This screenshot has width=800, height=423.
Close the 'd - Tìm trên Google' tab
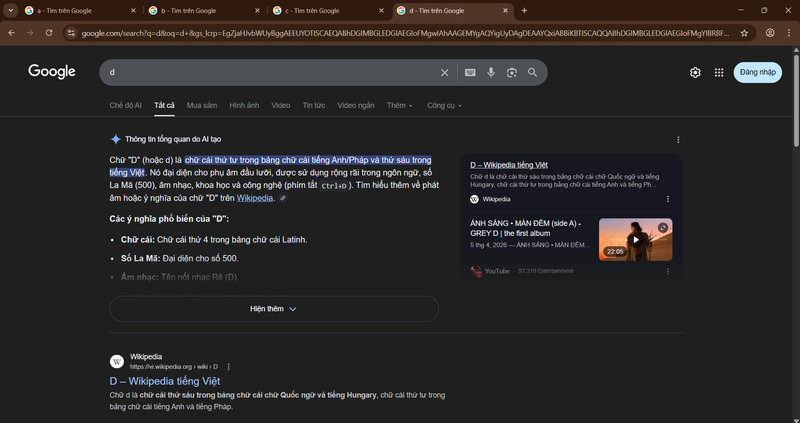[506, 10]
